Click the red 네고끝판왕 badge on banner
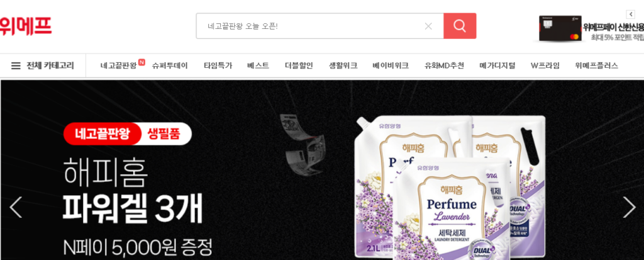This screenshot has width=644, height=260. (x=103, y=133)
